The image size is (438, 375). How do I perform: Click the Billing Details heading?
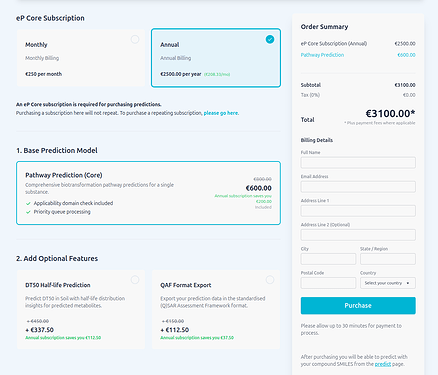click(317, 140)
